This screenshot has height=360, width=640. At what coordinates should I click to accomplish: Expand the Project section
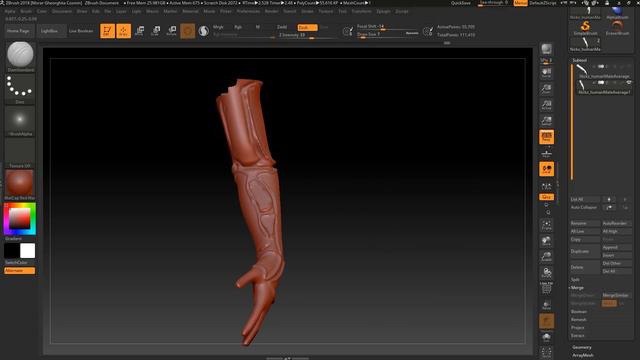578,328
